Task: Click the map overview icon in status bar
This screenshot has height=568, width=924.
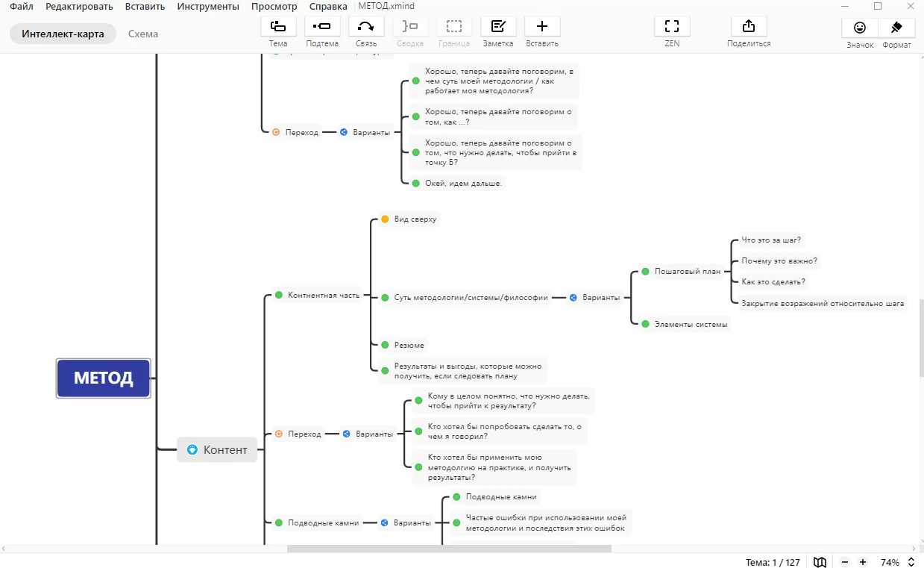Action: pos(820,562)
